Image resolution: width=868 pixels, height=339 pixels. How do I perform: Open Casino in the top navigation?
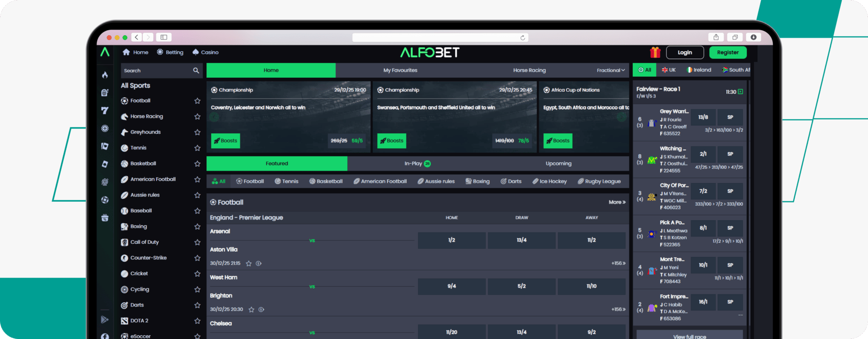coord(205,52)
